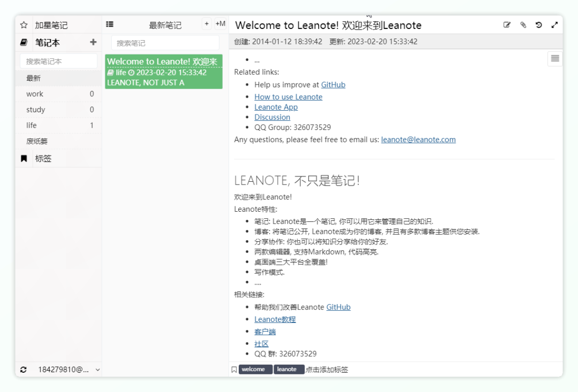
Task: Click the 搜索笔记 note search field
Action: tap(165, 43)
